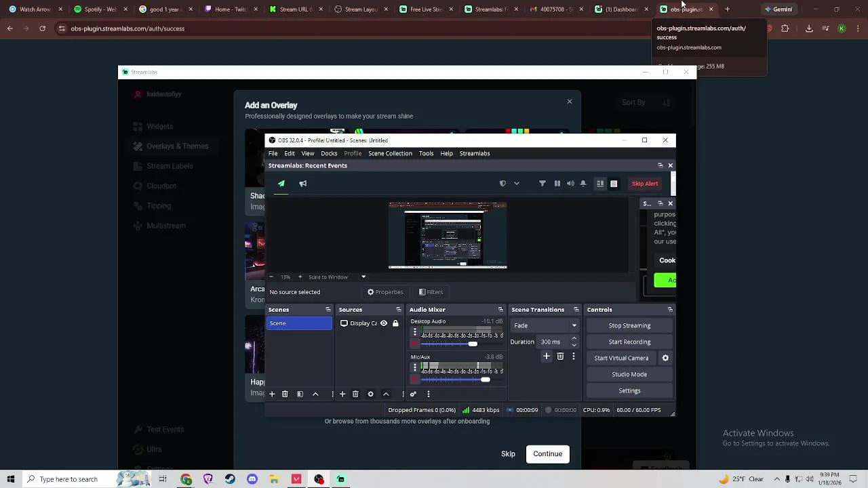Click the Skip Alert button

(x=645, y=184)
